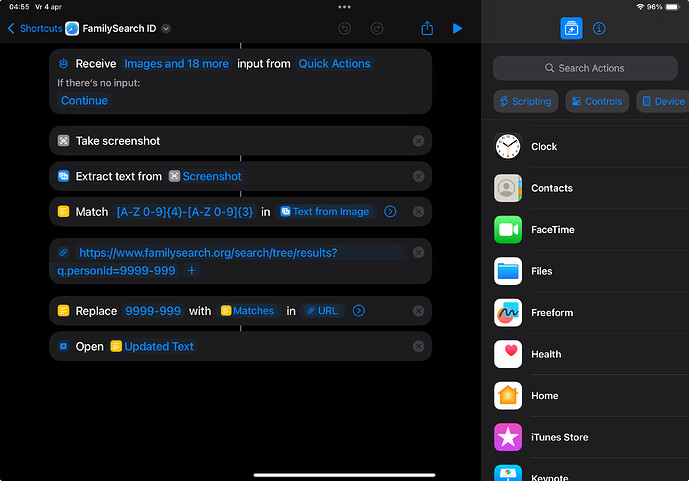Remove the Extract text action
Image resolution: width=689 pixels, height=481 pixels.
pyautogui.click(x=418, y=176)
